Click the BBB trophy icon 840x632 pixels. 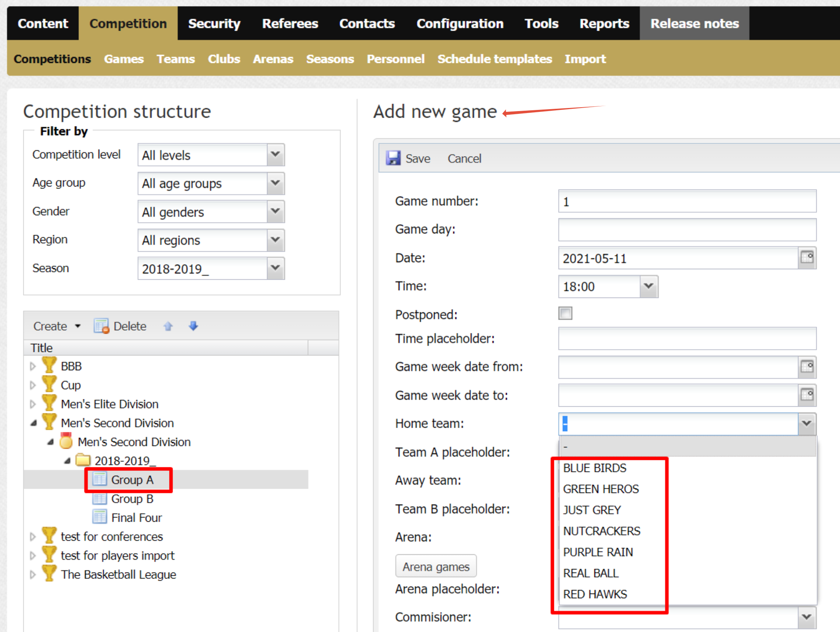click(49, 366)
